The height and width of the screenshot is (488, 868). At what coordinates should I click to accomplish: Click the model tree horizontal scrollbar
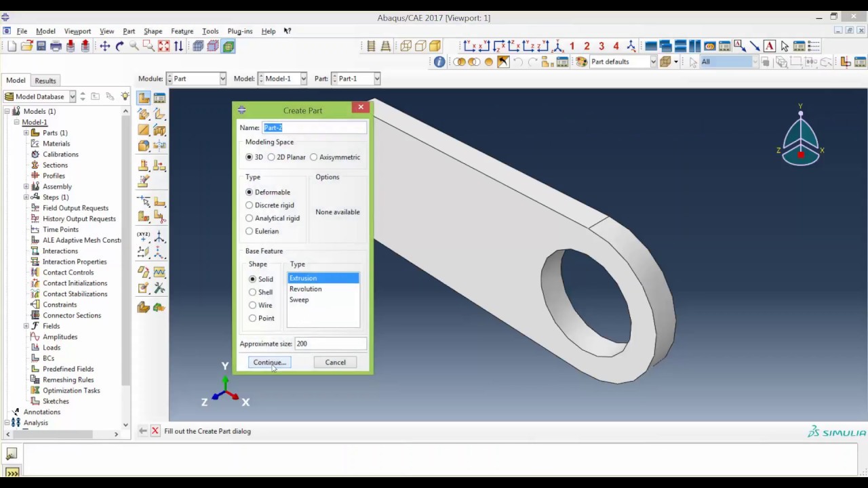52,434
